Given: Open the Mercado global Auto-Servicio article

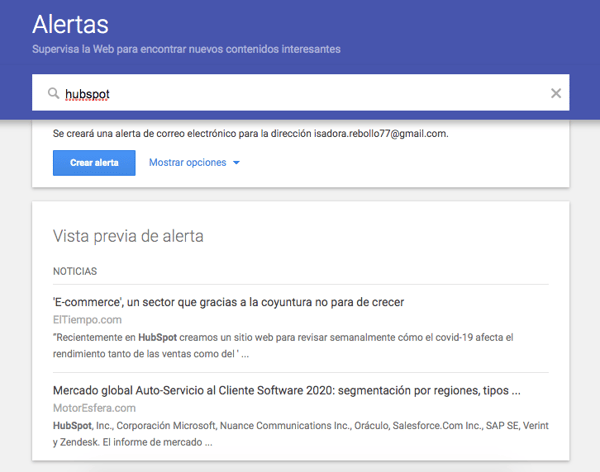Looking at the screenshot, I should coord(285,390).
